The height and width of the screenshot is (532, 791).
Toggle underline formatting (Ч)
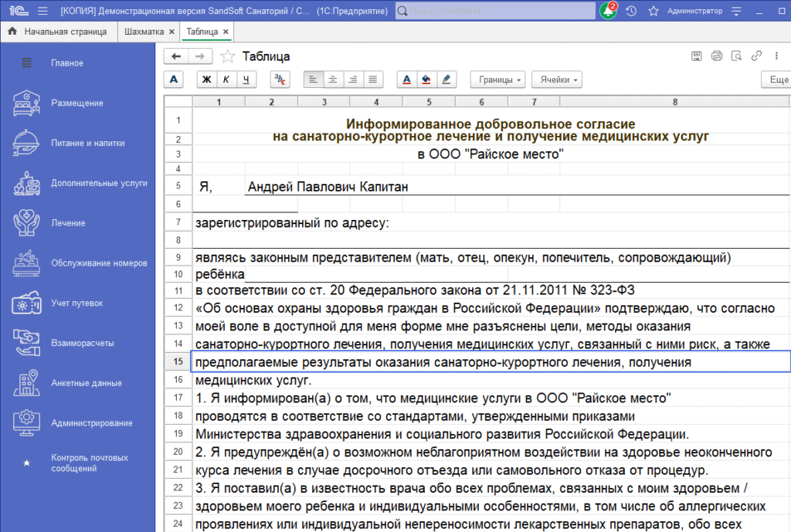click(x=246, y=80)
